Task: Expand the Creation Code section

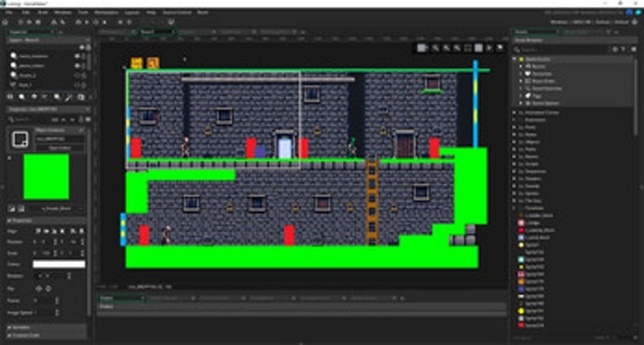Action: (9, 335)
